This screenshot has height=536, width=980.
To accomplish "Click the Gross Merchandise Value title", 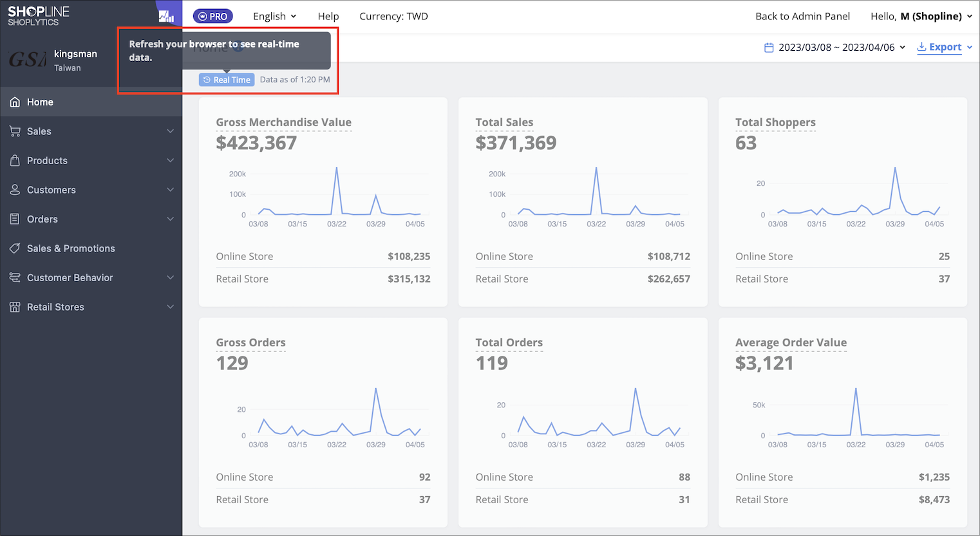I will coord(284,122).
